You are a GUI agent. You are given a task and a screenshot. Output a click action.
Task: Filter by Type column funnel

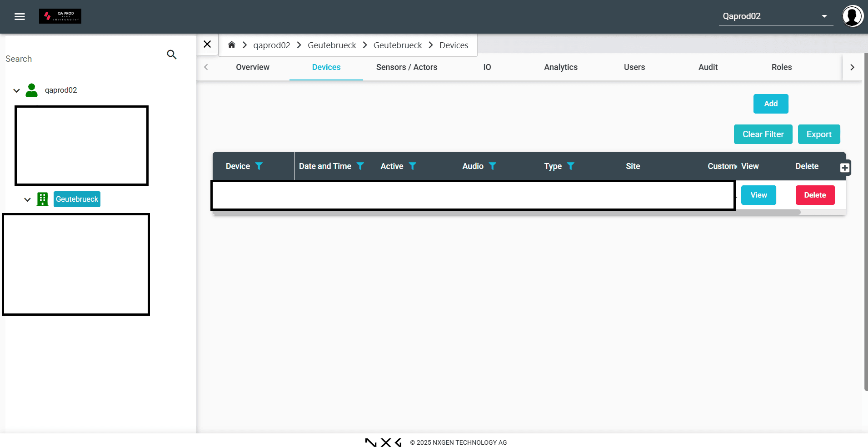pos(571,166)
